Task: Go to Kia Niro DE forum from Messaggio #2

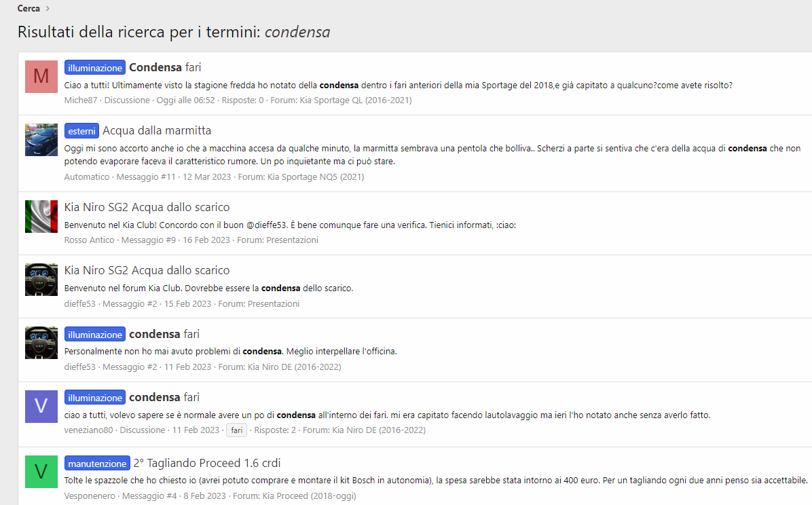Action: (x=294, y=367)
